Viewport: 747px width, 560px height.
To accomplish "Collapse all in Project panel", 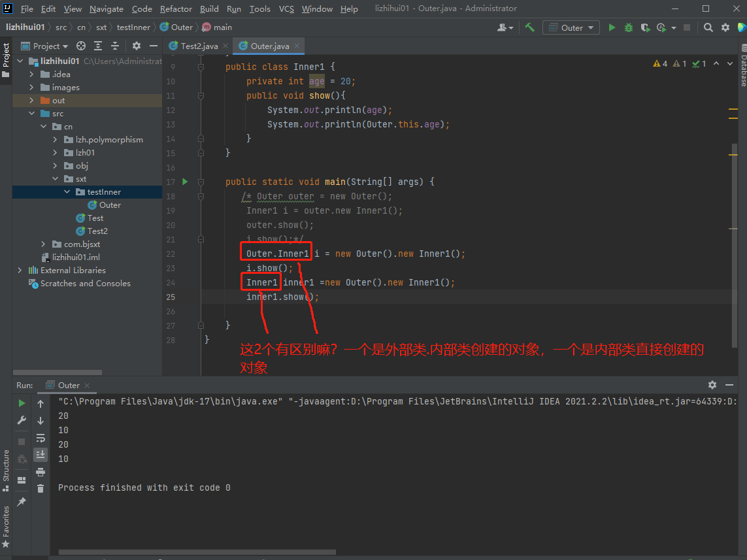I will coord(115,46).
